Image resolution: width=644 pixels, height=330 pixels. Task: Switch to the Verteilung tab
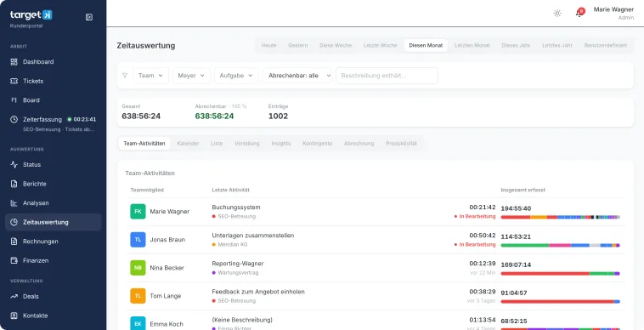(x=247, y=144)
